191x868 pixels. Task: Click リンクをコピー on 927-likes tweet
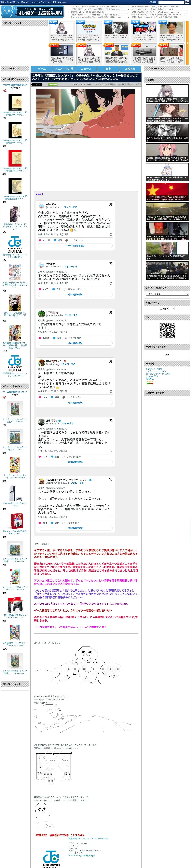pyautogui.click(x=74, y=457)
